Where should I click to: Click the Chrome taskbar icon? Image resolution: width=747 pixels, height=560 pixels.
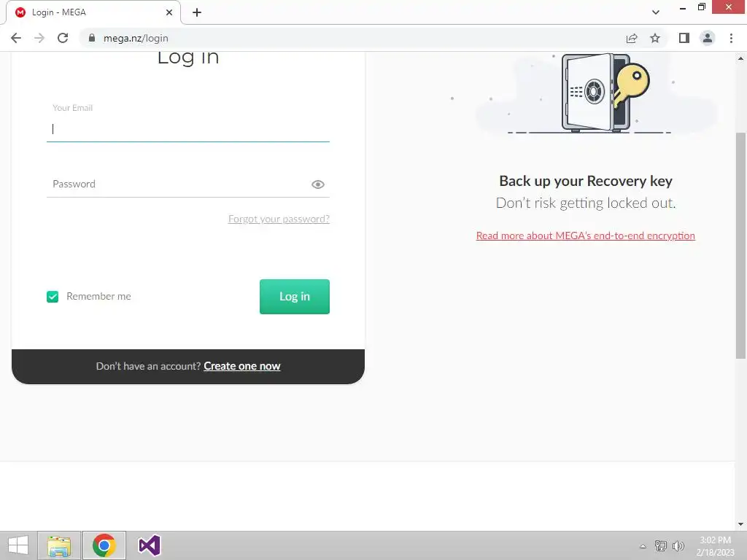(104, 545)
